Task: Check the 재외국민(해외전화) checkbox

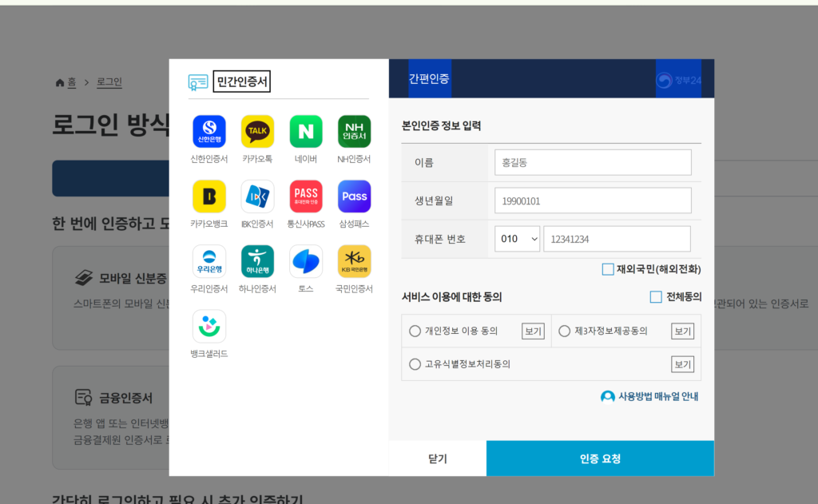Action: pos(608,269)
